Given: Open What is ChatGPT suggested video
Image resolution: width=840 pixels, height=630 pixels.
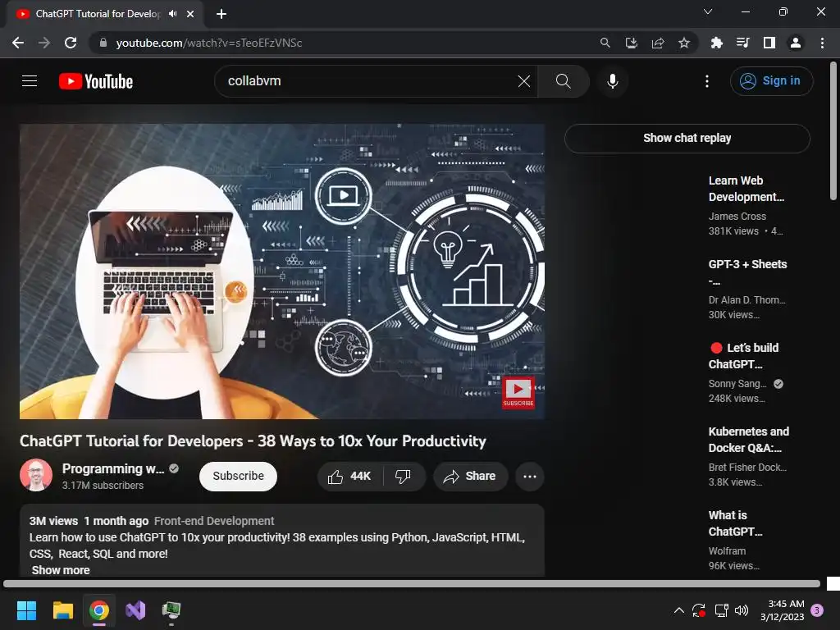Looking at the screenshot, I should coord(735,523).
